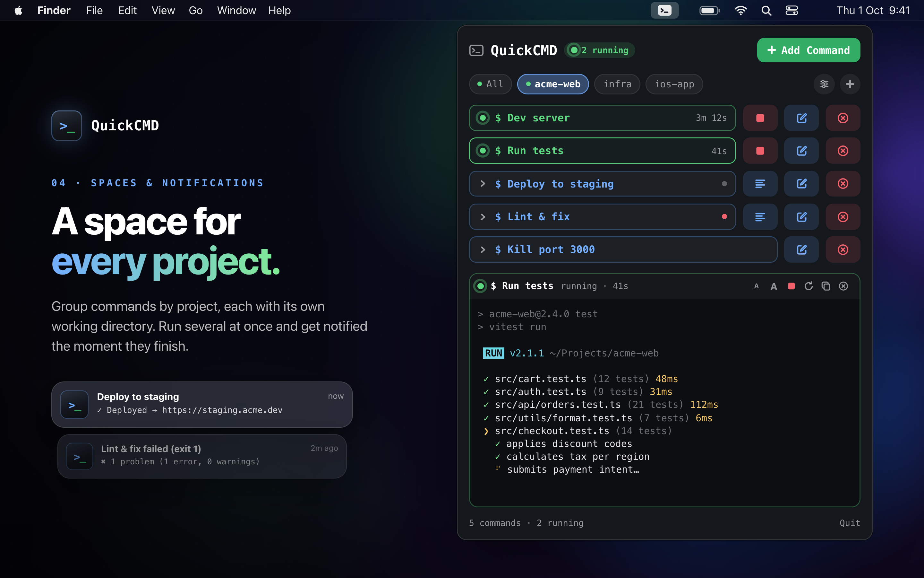
Task: Click the QuickCMD logo icon on left
Action: click(67, 126)
